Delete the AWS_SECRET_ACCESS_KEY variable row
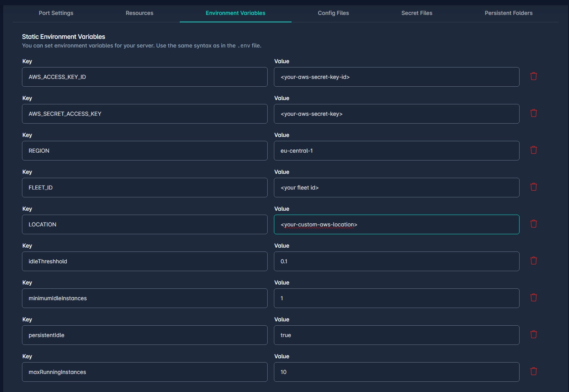Image resolution: width=569 pixels, height=392 pixels. click(533, 113)
